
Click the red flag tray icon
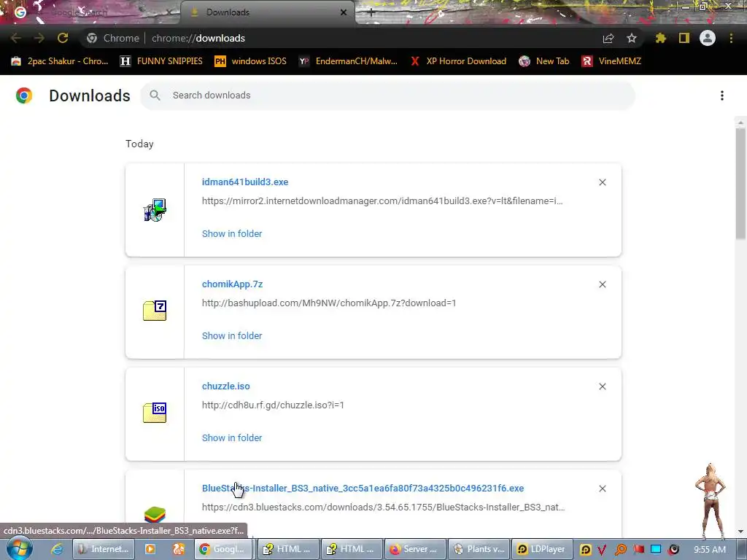tap(638, 549)
